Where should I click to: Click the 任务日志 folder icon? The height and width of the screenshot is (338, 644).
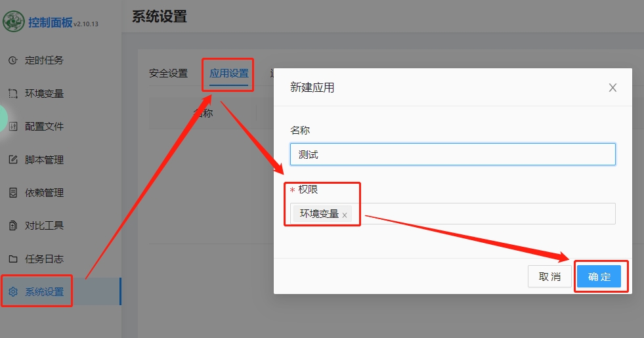(x=12, y=259)
